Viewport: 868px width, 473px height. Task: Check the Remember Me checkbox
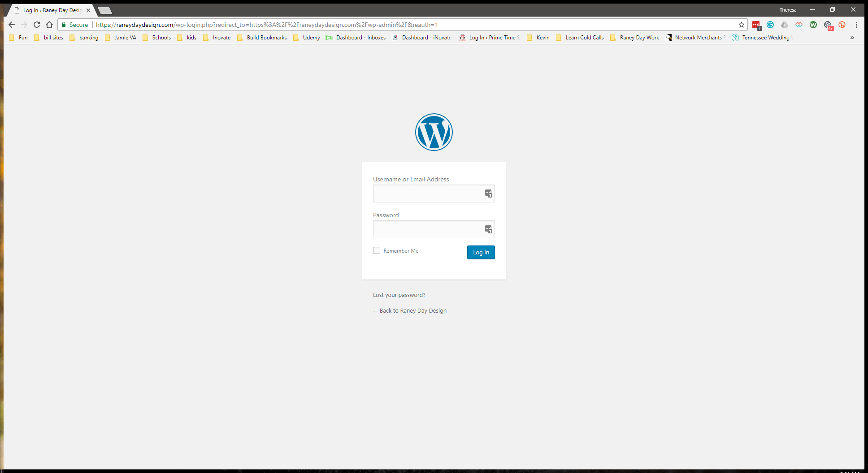click(377, 250)
